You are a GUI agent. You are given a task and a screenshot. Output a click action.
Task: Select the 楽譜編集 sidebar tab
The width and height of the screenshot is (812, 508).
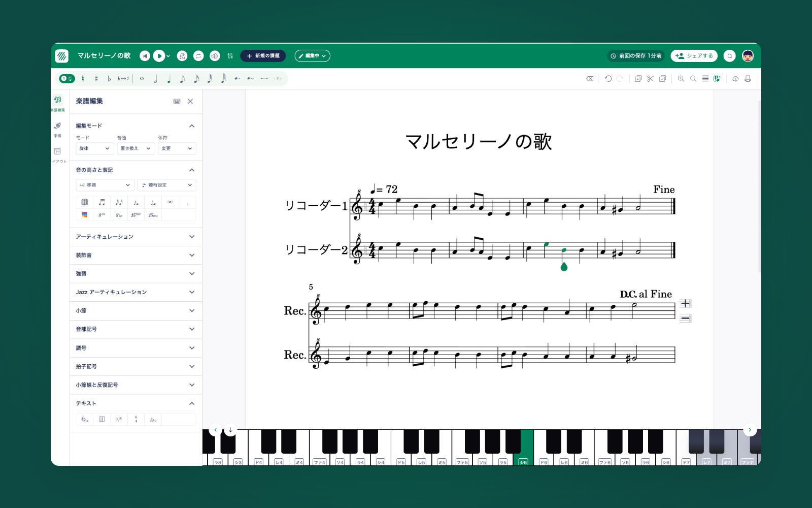[x=58, y=103]
